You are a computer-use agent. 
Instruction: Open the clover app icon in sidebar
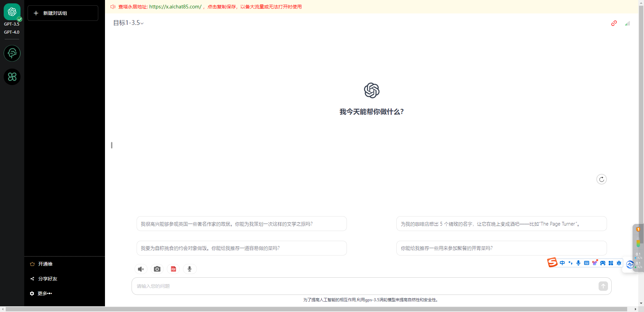tap(12, 77)
